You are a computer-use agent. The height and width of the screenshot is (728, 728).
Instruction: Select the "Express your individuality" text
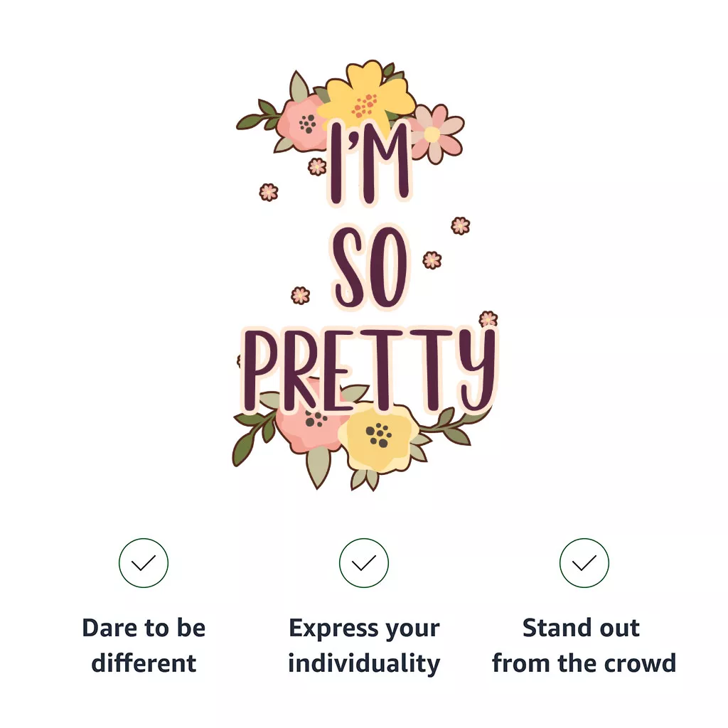tap(364, 646)
